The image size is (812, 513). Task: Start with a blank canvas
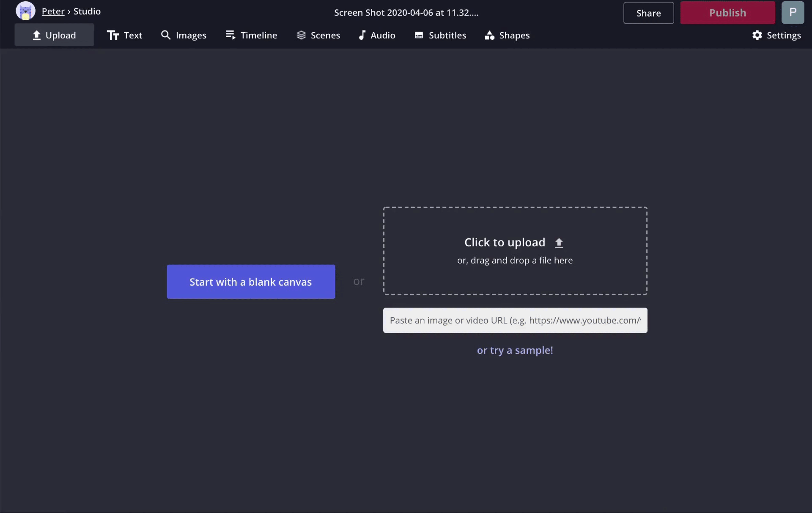(251, 282)
